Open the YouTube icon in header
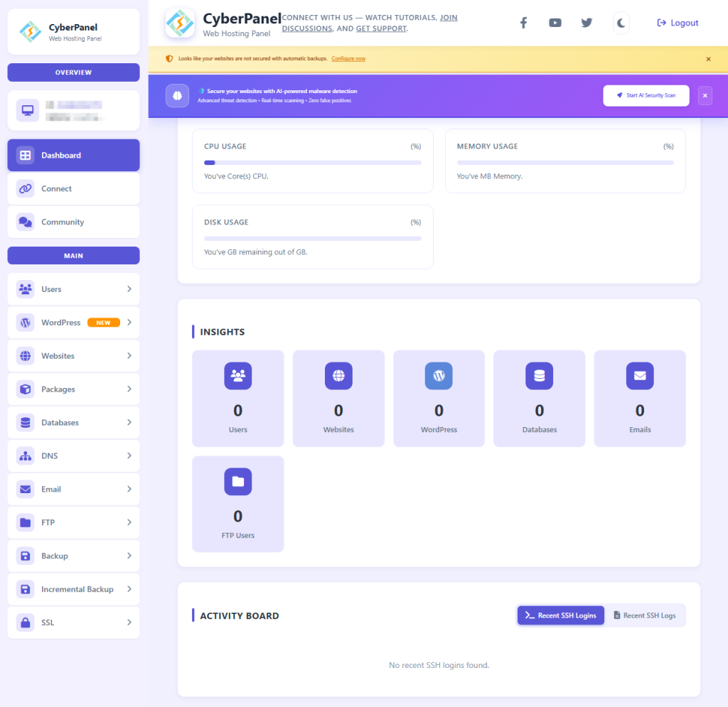 (555, 23)
